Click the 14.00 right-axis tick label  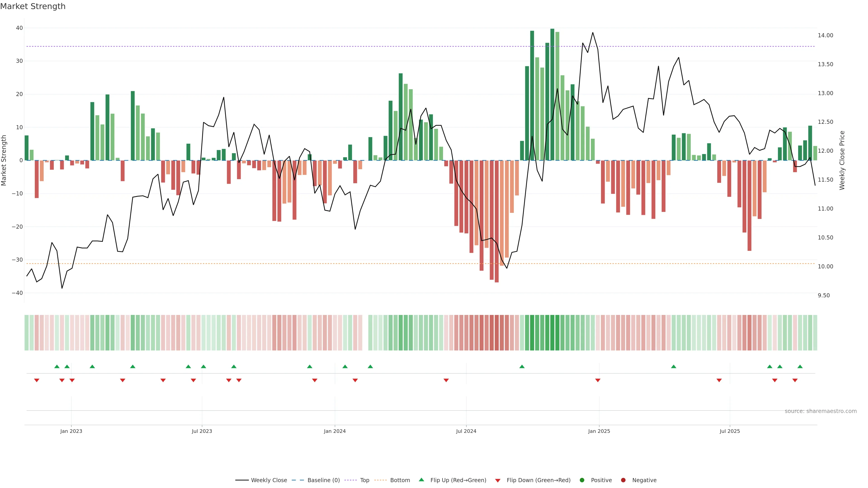point(825,35)
